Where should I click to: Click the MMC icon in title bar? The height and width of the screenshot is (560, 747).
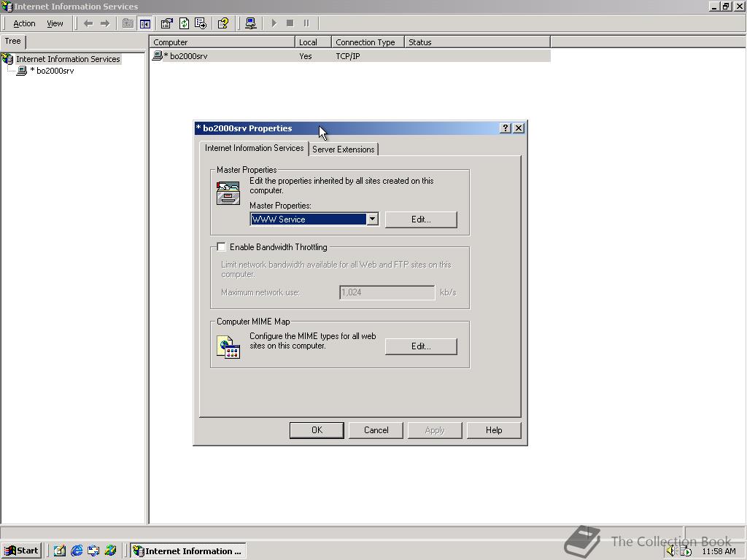[7, 6]
